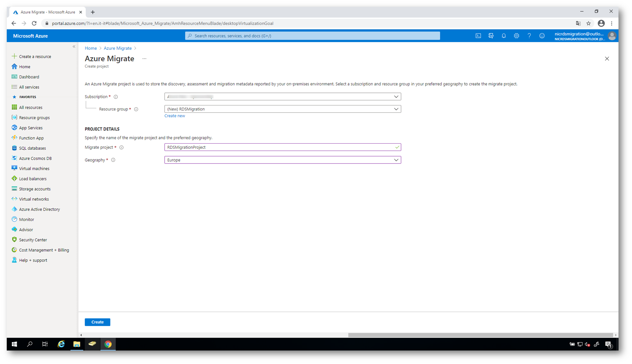Open the Virtual networks icon

point(14,199)
